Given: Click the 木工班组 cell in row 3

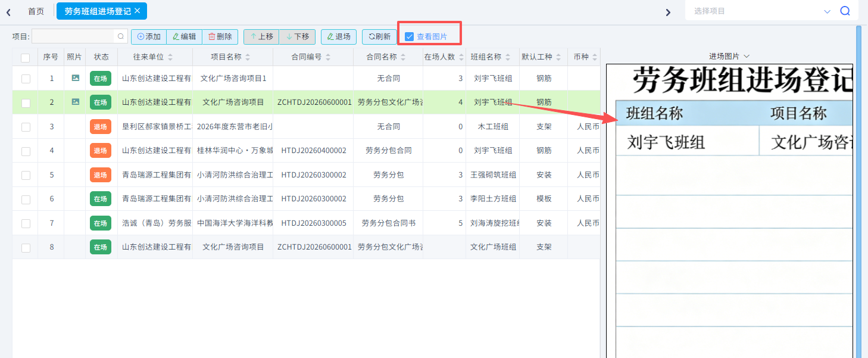Looking at the screenshot, I should (x=493, y=127).
